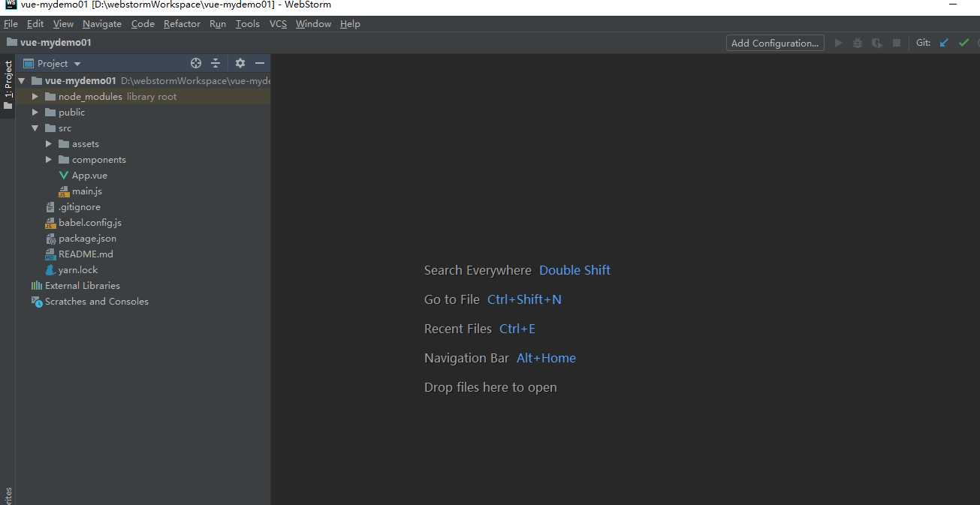Click the Debug bug icon
Viewport: 980px width, 505px height.
(858, 43)
